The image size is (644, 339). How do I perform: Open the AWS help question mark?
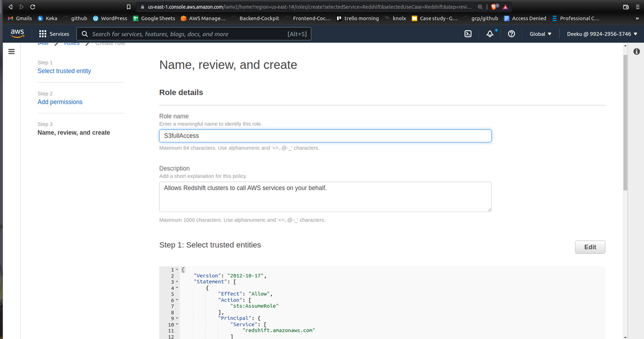pyautogui.click(x=512, y=34)
